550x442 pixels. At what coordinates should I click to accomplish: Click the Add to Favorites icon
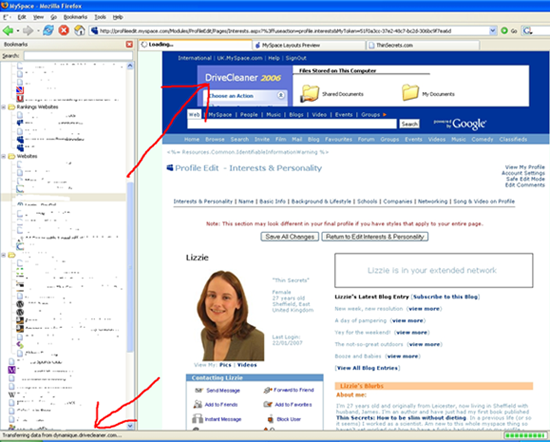pyautogui.click(x=268, y=404)
